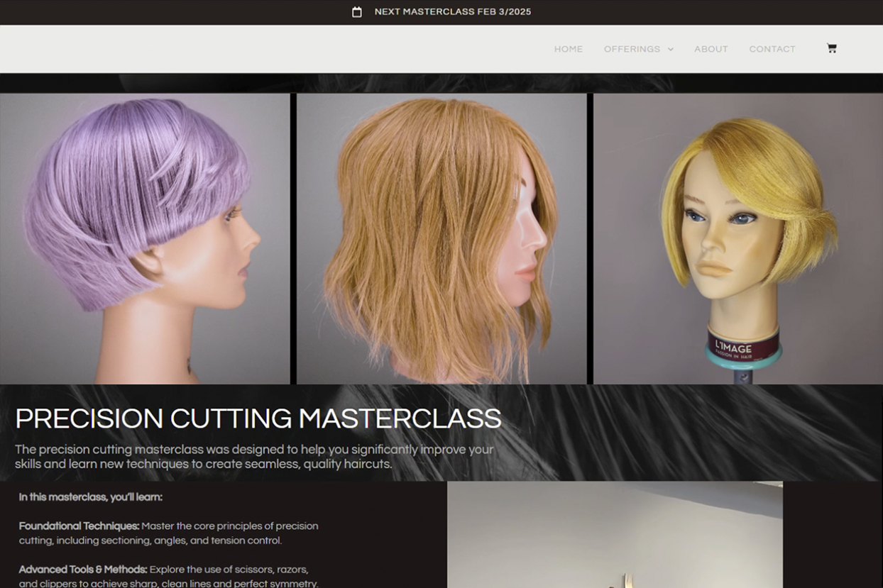Click the blue eyes of the blonde mannequin

tap(718, 218)
